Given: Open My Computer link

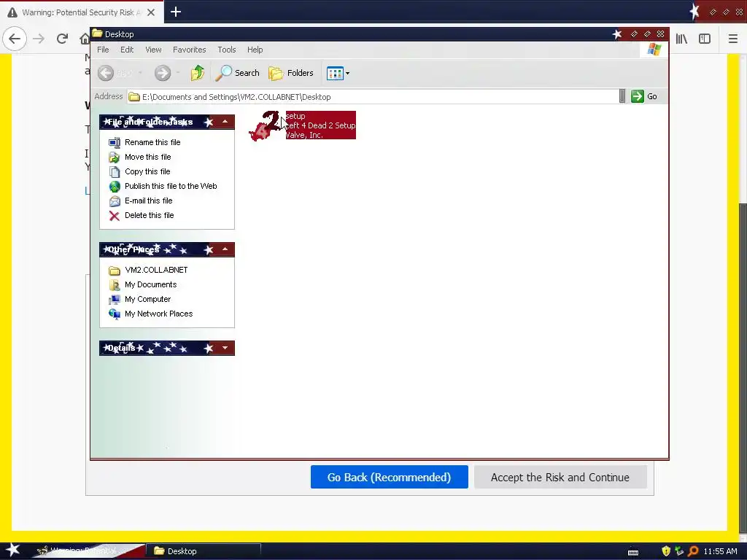Looking at the screenshot, I should [147, 299].
